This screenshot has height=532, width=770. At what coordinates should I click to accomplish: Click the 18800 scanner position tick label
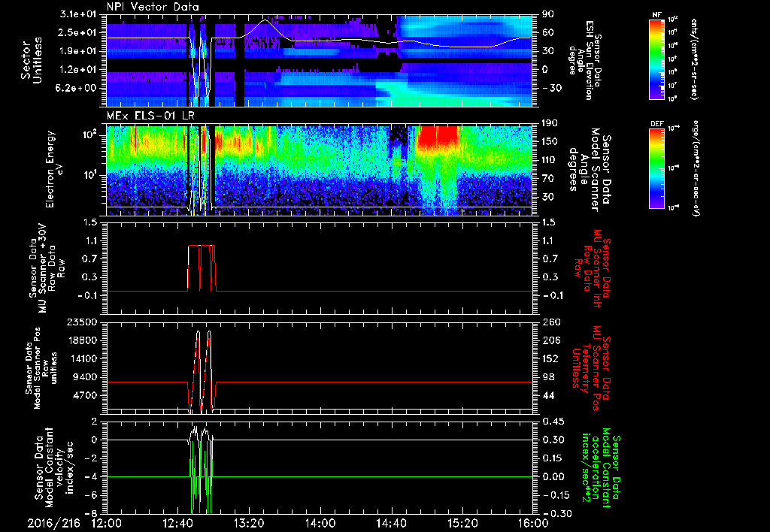coord(83,340)
